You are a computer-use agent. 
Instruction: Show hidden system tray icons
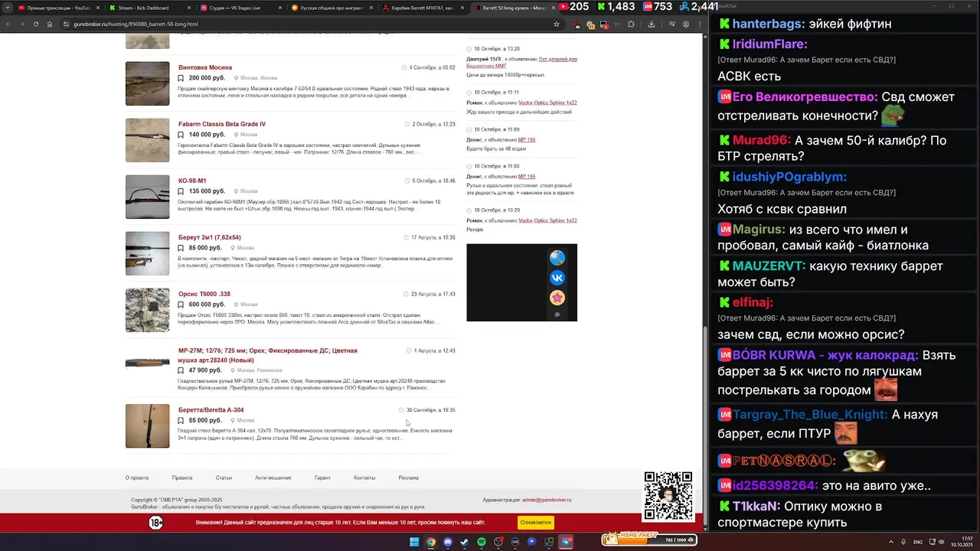[x=890, y=542]
